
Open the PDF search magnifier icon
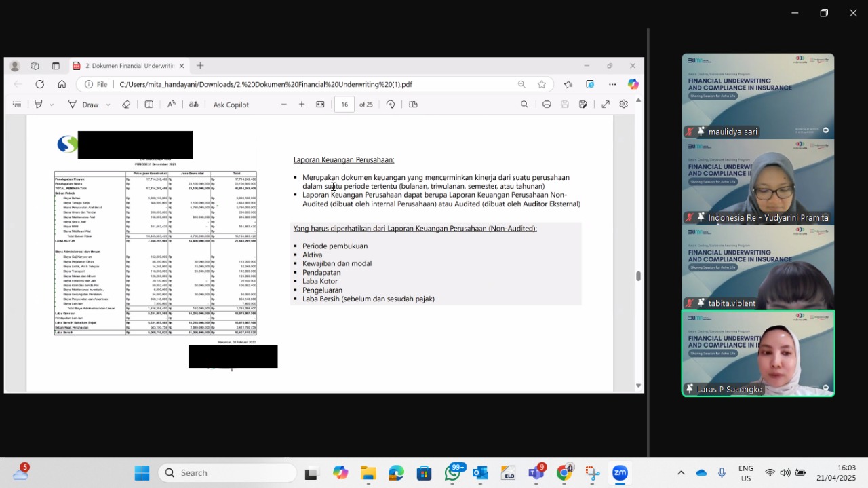pyautogui.click(x=524, y=105)
